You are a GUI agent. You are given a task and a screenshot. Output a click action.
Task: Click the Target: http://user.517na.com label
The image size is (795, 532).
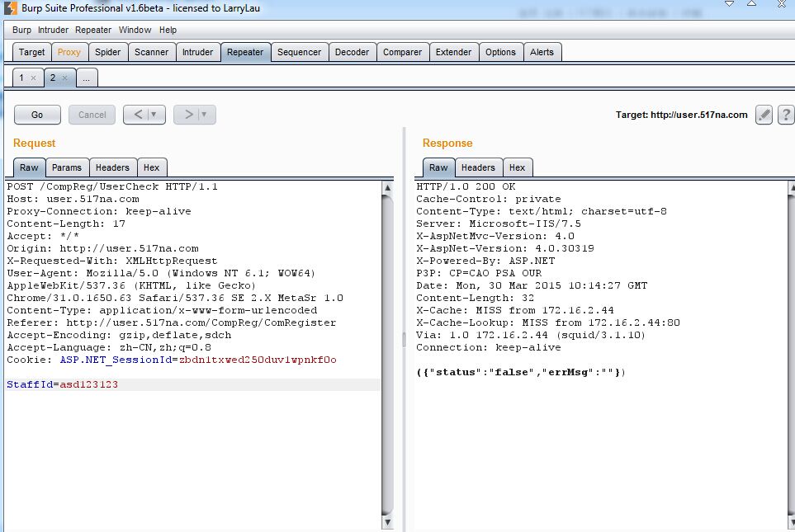[681, 115]
